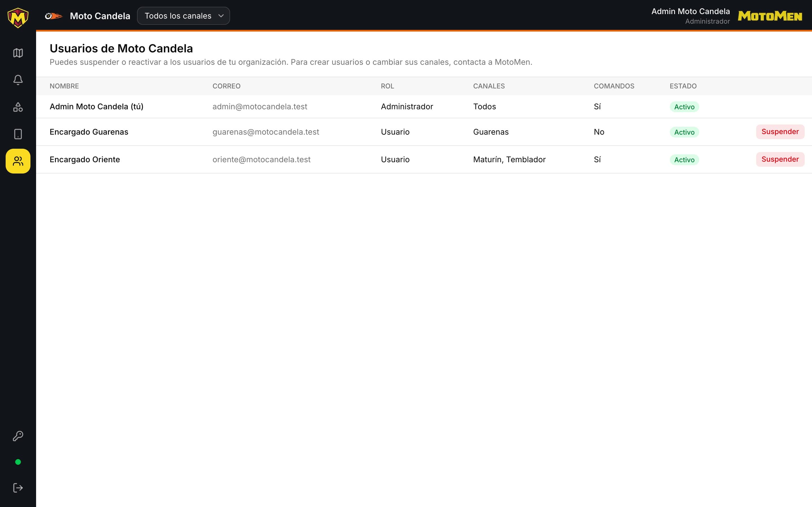This screenshot has height=507, width=812.
Task: Click the ESTADO column header
Action: (683, 86)
